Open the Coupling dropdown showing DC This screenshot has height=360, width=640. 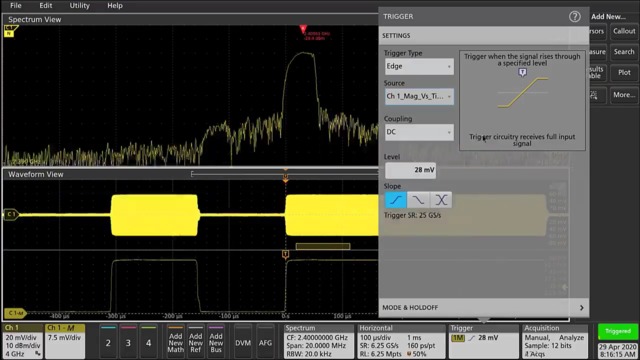[419, 132]
